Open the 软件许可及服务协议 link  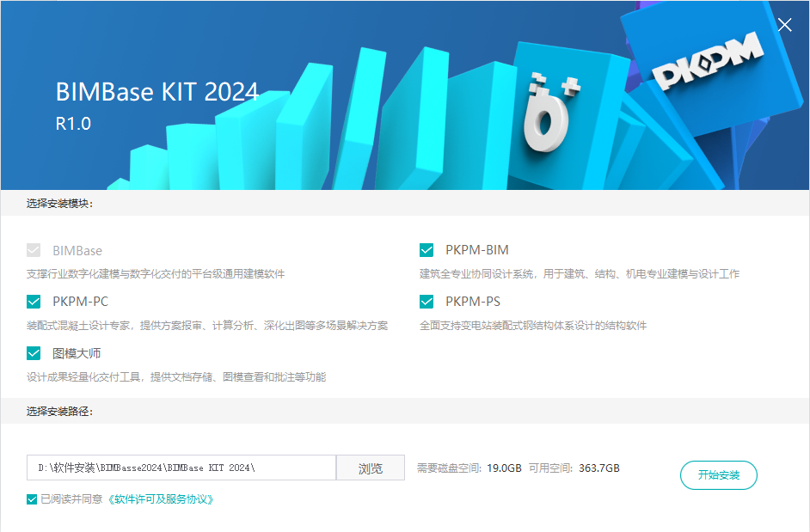pos(161,499)
